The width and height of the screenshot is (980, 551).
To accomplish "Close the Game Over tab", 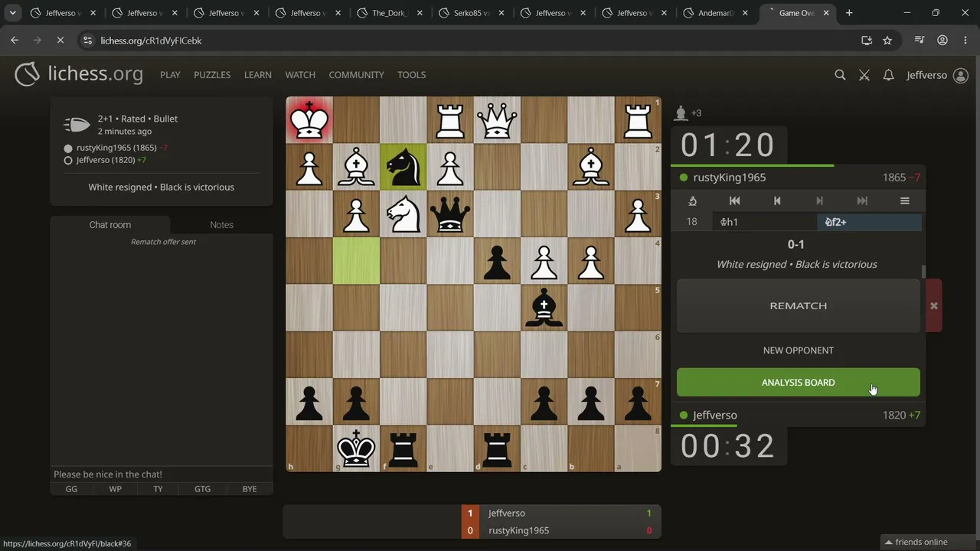I will pyautogui.click(x=826, y=13).
